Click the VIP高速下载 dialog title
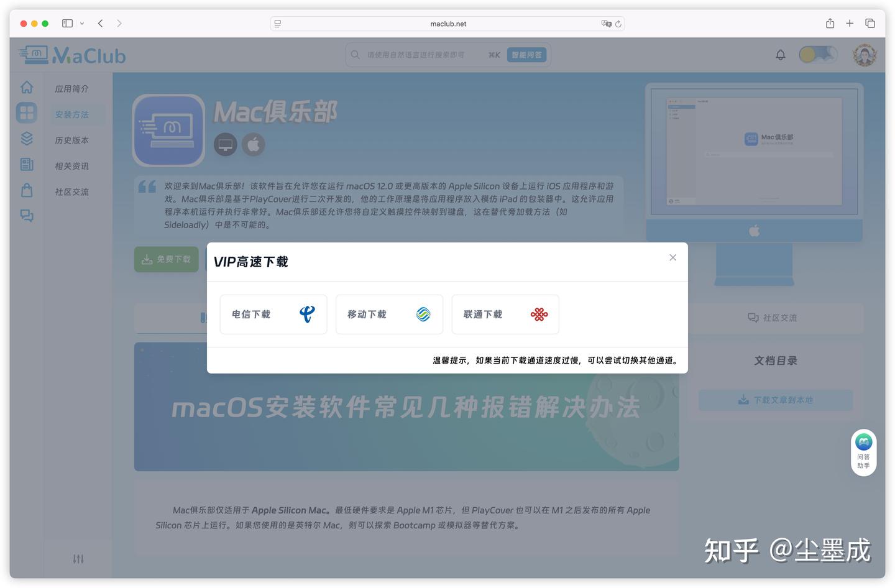895x588 pixels. pyautogui.click(x=251, y=262)
